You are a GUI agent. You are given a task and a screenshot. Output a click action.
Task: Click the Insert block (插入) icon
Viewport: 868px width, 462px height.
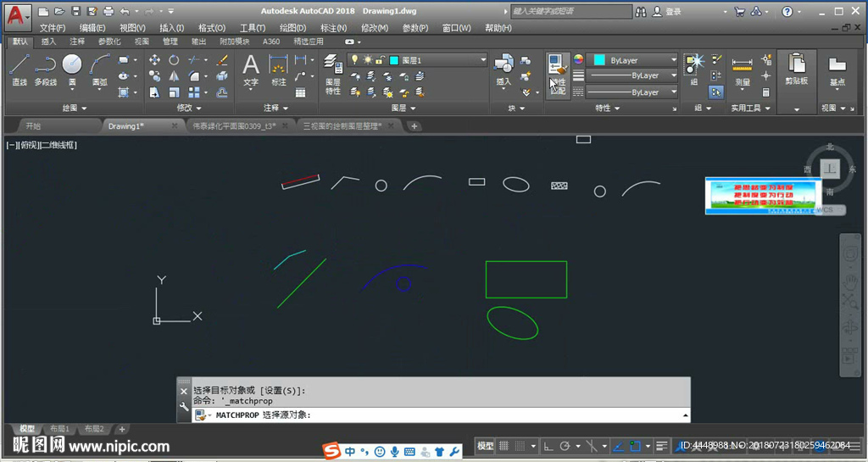504,70
